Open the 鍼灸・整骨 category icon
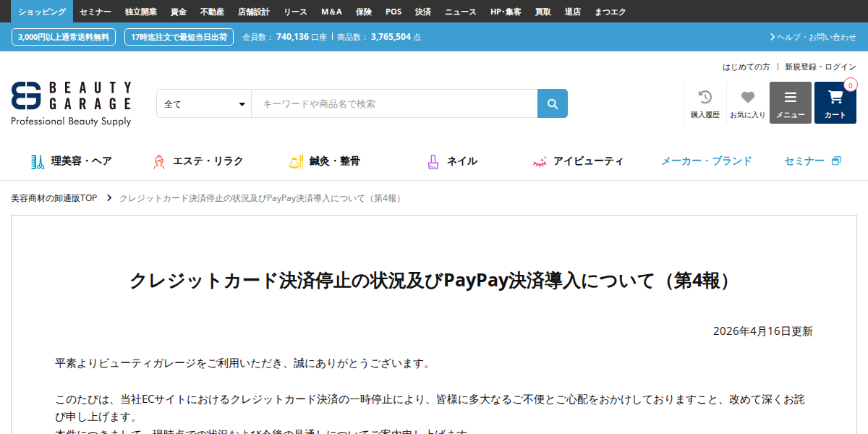This screenshot has height=434, width=868. point(296,161)
